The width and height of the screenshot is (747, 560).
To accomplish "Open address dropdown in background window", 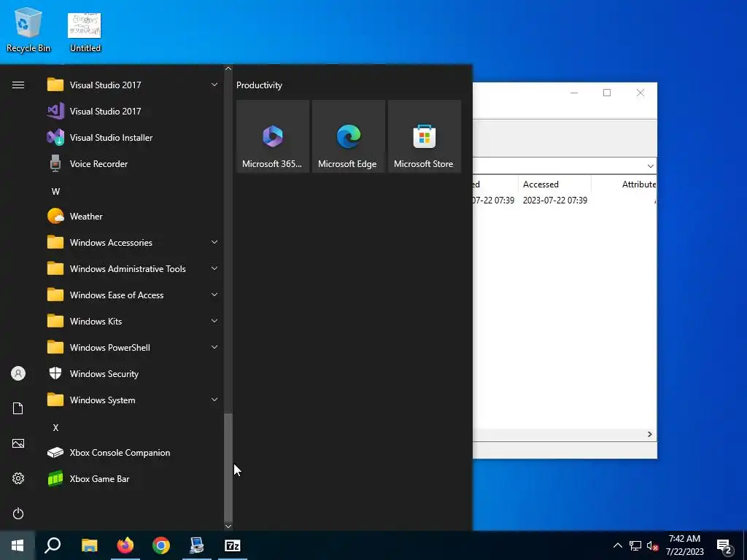I will click(x=650, y=166).
